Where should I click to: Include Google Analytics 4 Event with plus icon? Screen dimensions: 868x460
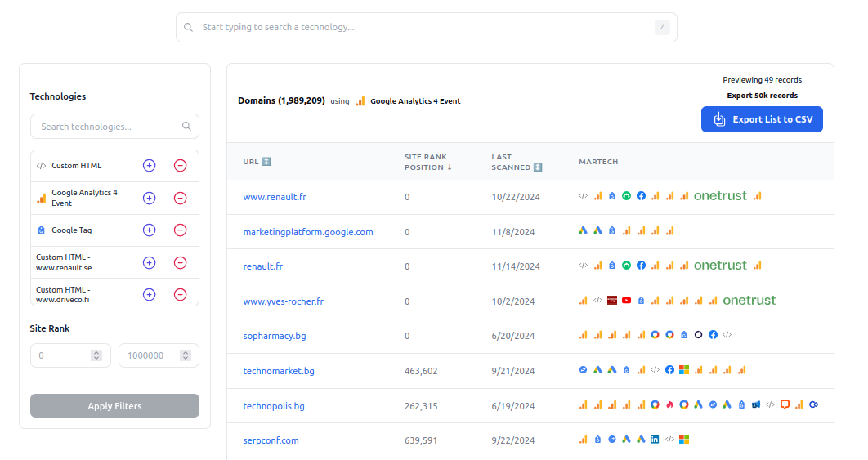click(149, 199)
